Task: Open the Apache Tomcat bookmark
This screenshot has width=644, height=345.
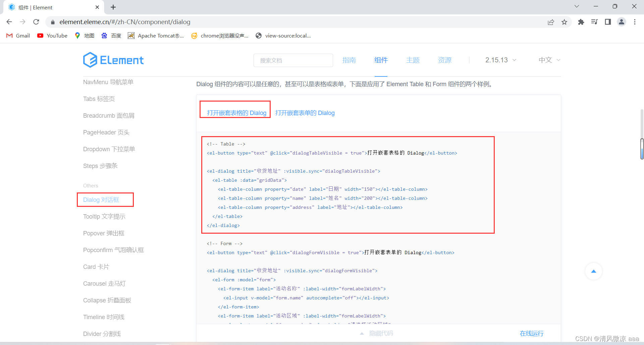Action: 156,36
